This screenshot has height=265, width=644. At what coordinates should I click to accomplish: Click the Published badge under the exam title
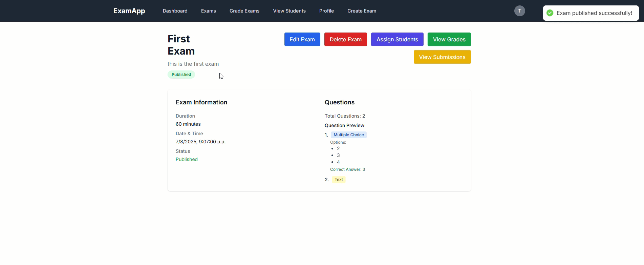pyautogui.click(x=181, y=75)
